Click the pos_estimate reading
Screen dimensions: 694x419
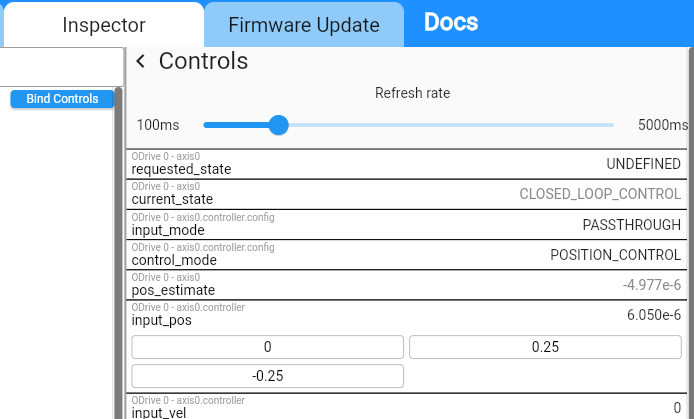click(x=652, y=285)
